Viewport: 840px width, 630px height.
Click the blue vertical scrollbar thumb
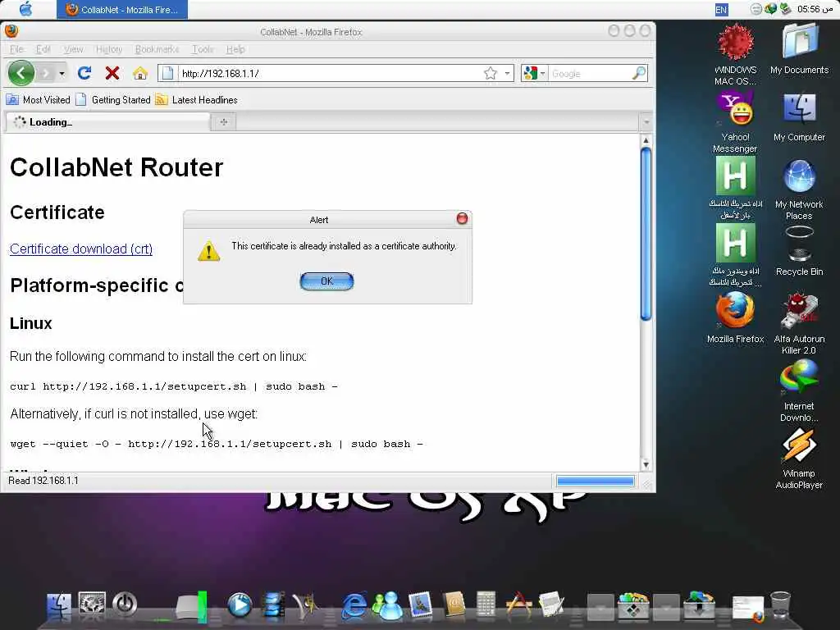tap(646, 234)
